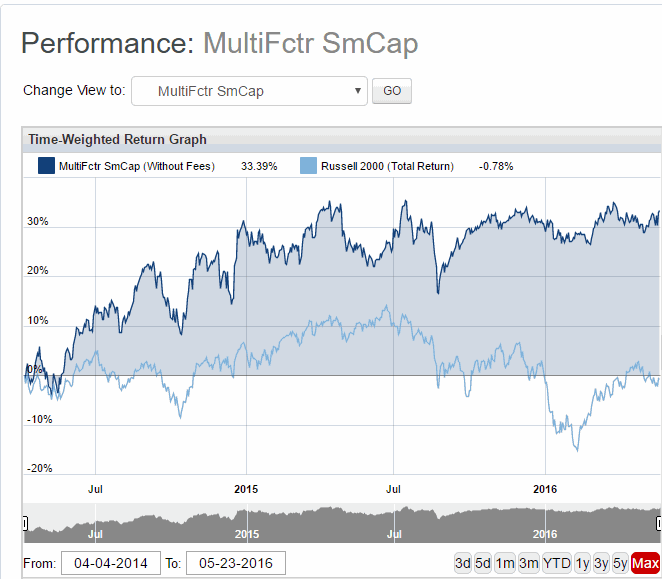
Task: Click the MultiFctr SmCap (Without Fees) legend label
Action: pyautogui.click(x=137, y=166)
